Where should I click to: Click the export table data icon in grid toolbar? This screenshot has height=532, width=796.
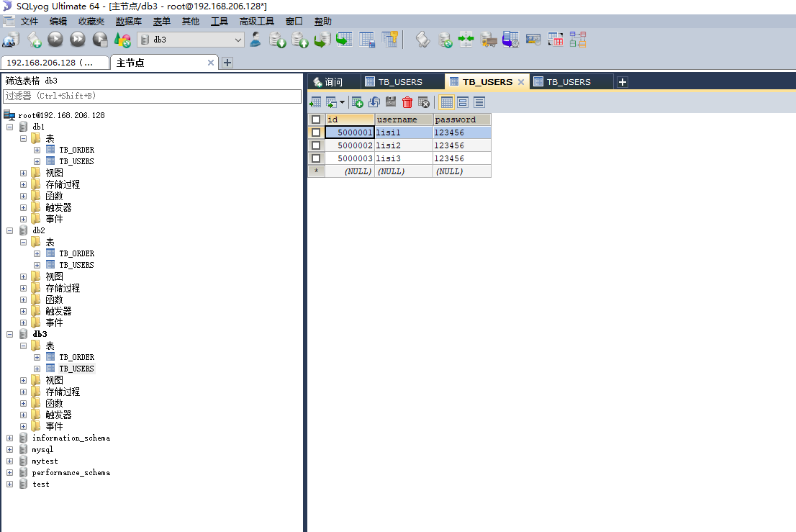tap(315, 102)
